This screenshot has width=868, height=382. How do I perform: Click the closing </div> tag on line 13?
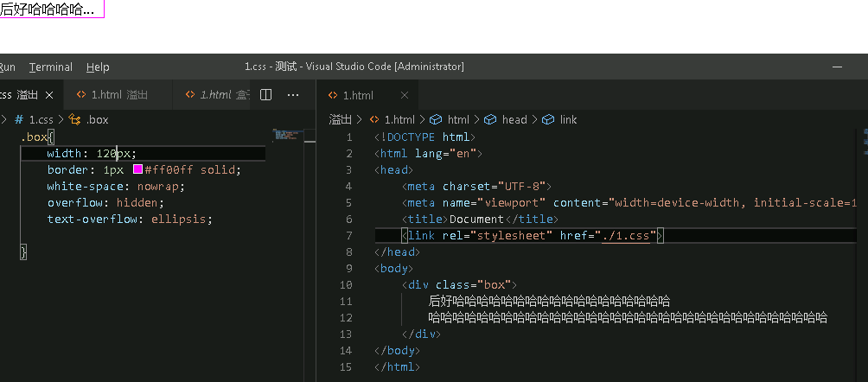pyautogui.click(x=421, y=334)
